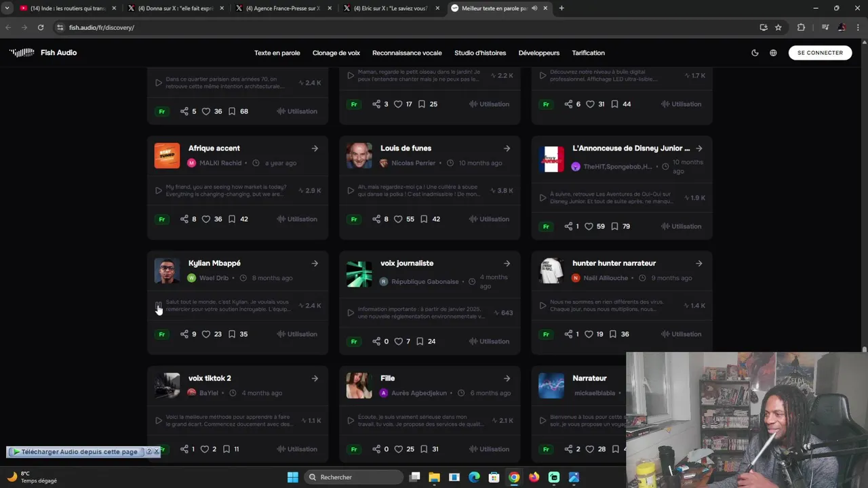Click the taskbar Rechercher search box
The height and width of the screenshot is (488, 868).
[353, 477]
